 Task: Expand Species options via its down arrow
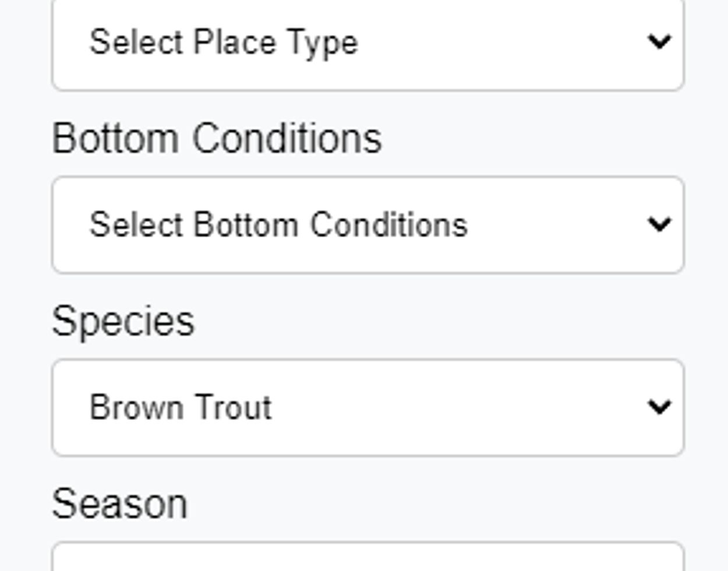[x=659, y=407]
